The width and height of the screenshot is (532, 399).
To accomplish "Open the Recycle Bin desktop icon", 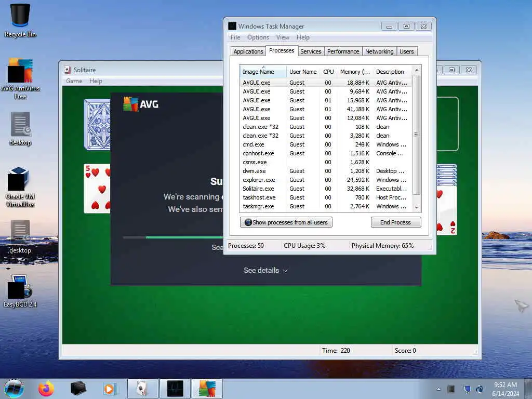I will tap(20, 20).
